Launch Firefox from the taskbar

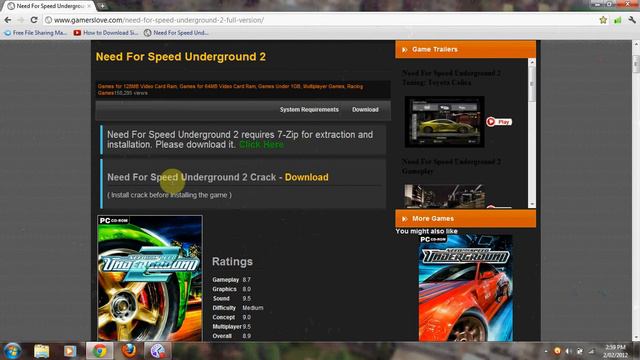click(x=129, y=351)
